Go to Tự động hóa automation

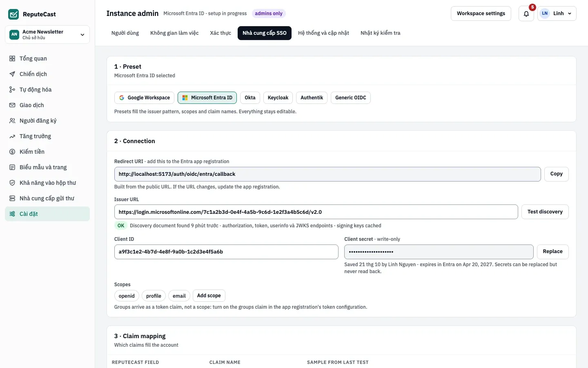click(47, 90)
